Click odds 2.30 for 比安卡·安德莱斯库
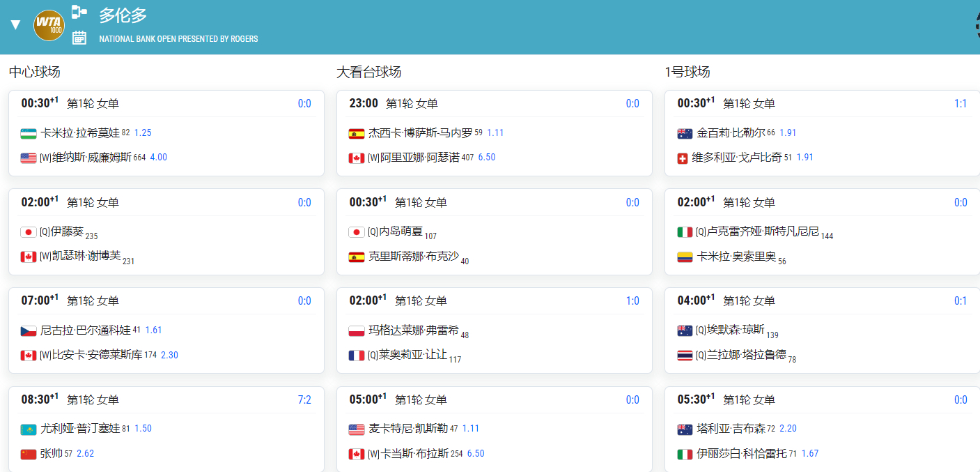 169,355
